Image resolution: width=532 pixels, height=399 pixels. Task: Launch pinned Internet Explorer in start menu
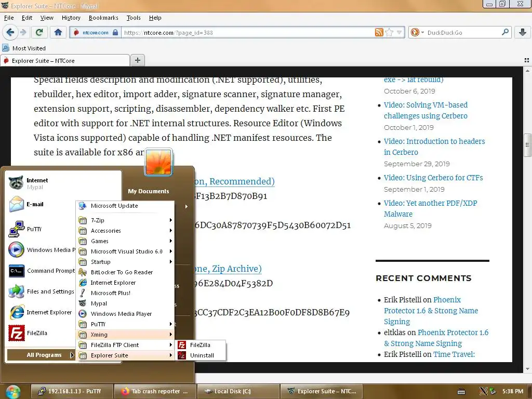click(x=41, y=312)
